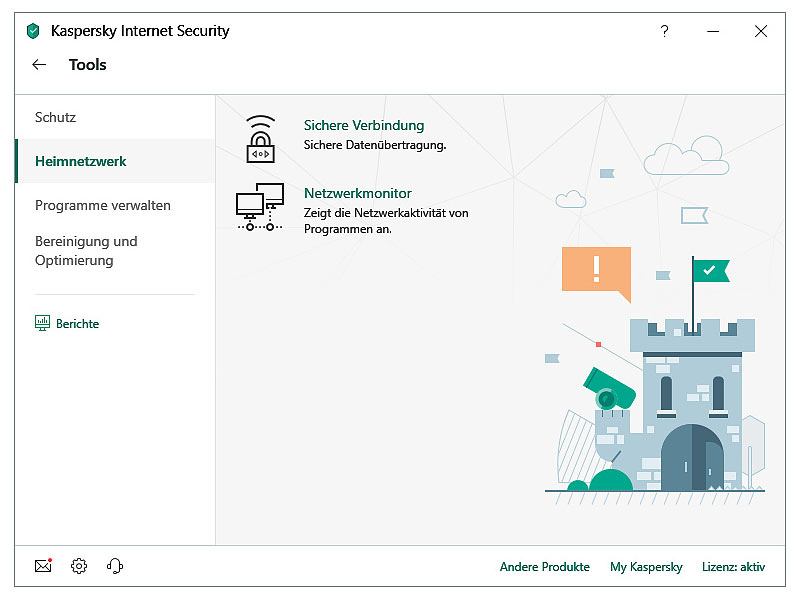Screen dimensions: 800x600
Task: Open support using the headset icon
Action: pyautogui.click(x=115, y=566)
